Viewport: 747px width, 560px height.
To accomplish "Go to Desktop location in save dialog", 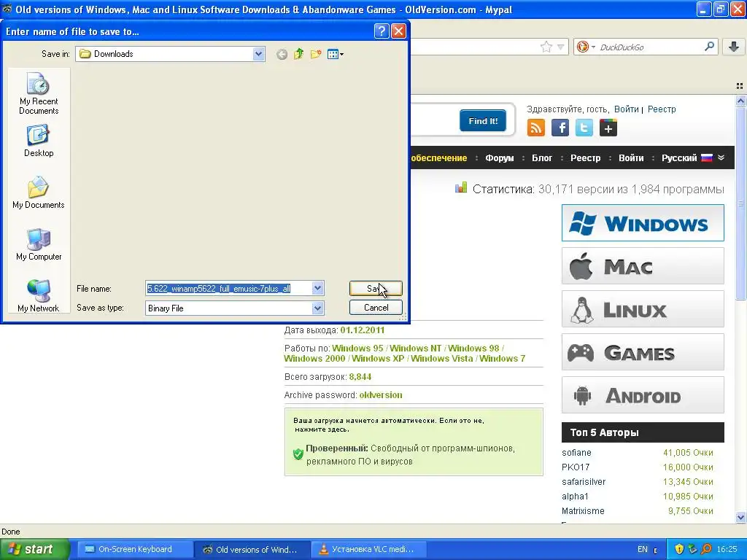I will 39,141.
